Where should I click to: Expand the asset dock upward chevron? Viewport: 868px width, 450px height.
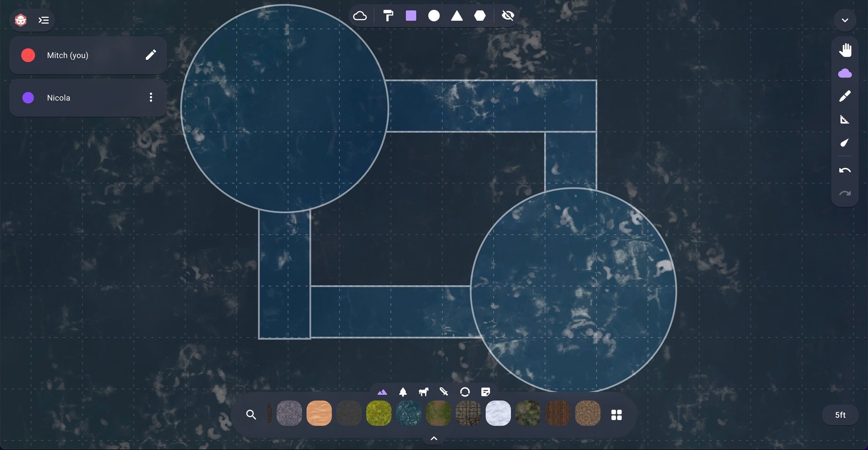tap(434, 439)
